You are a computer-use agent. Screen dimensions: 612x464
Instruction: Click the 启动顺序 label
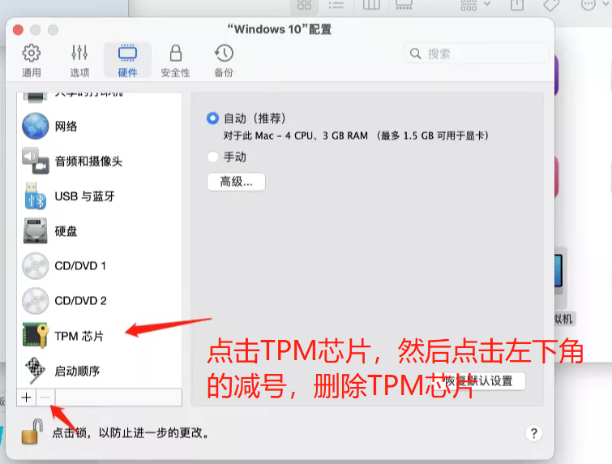click(77, 371)
